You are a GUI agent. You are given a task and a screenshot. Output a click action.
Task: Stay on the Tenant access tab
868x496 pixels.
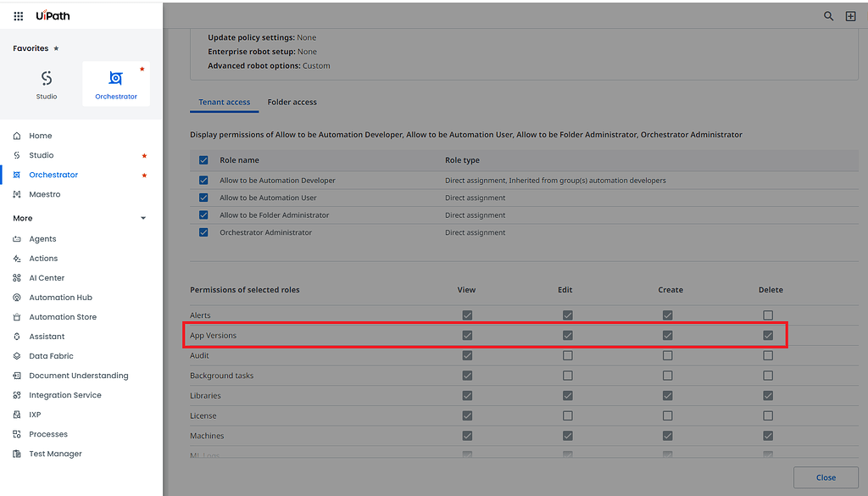pyautogui.click(x=224, y=102)
